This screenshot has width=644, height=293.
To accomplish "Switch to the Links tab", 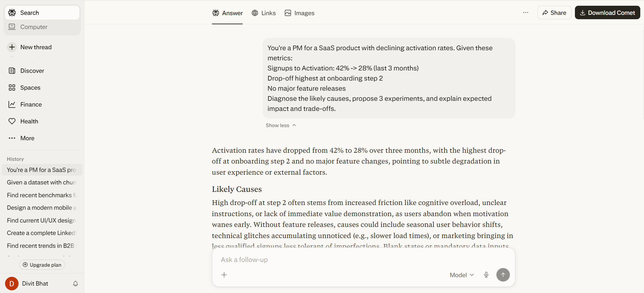I will [264, 13].
